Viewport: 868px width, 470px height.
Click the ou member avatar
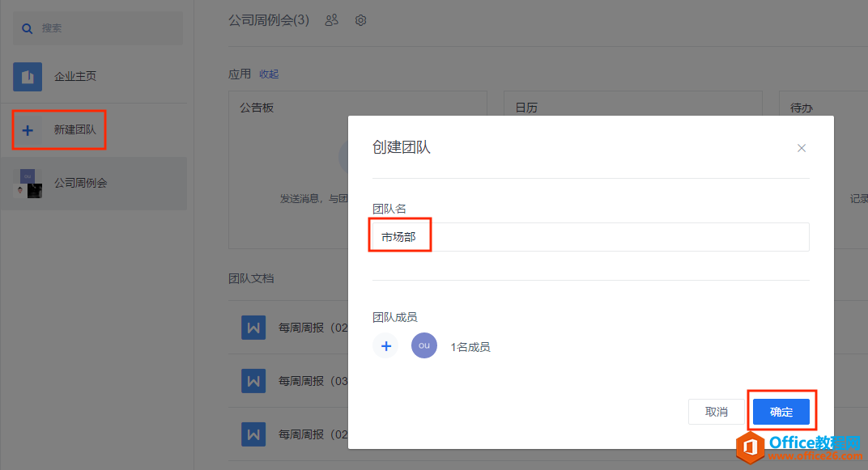[x=423, y=345]
